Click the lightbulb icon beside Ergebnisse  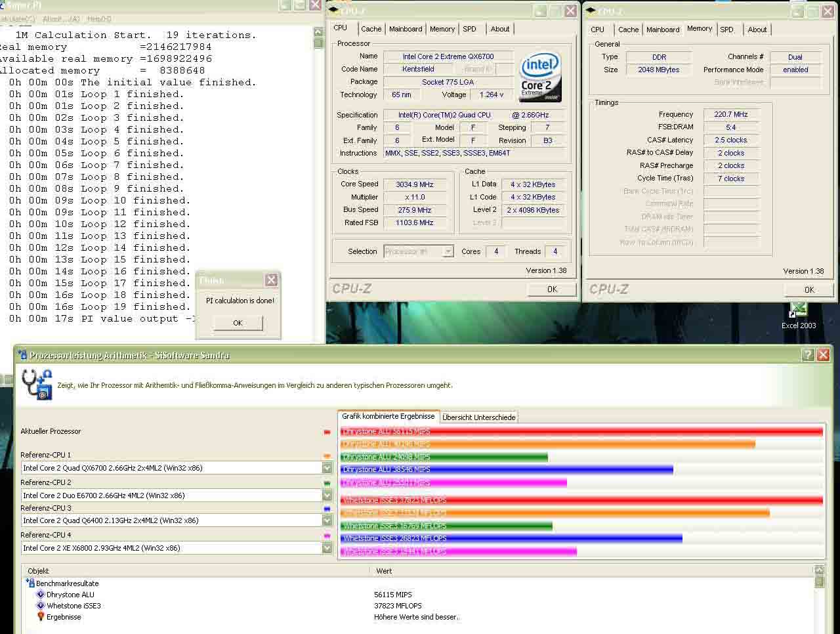point(41,617)
